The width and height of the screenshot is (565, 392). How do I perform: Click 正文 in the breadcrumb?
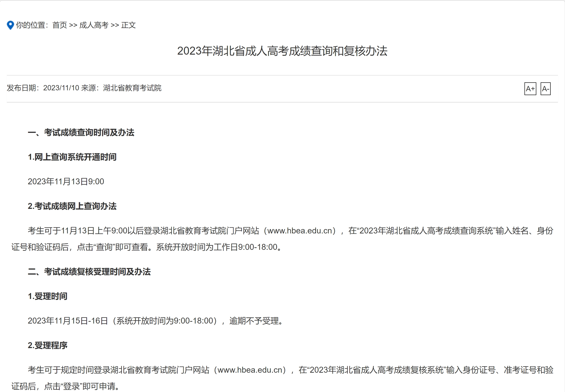[128, 25]
